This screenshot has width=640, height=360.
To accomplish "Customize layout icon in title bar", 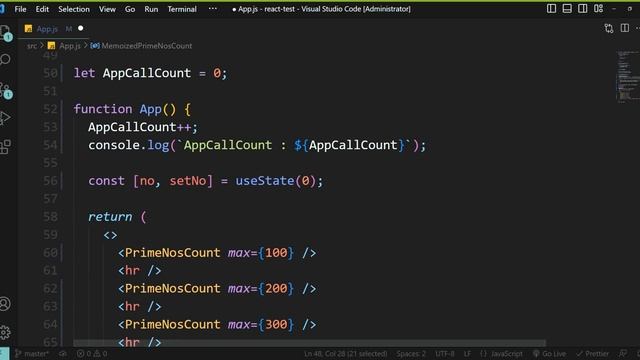I will 598,9.
